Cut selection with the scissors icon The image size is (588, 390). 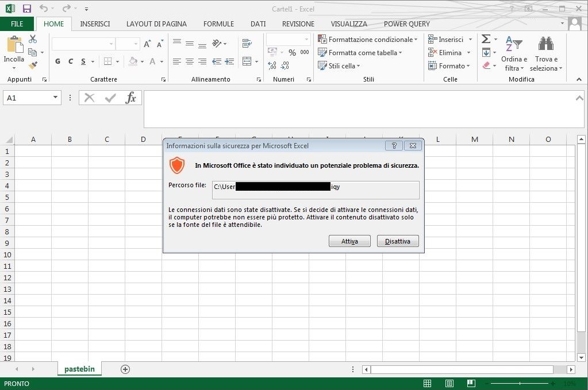(x=33, y=39)
